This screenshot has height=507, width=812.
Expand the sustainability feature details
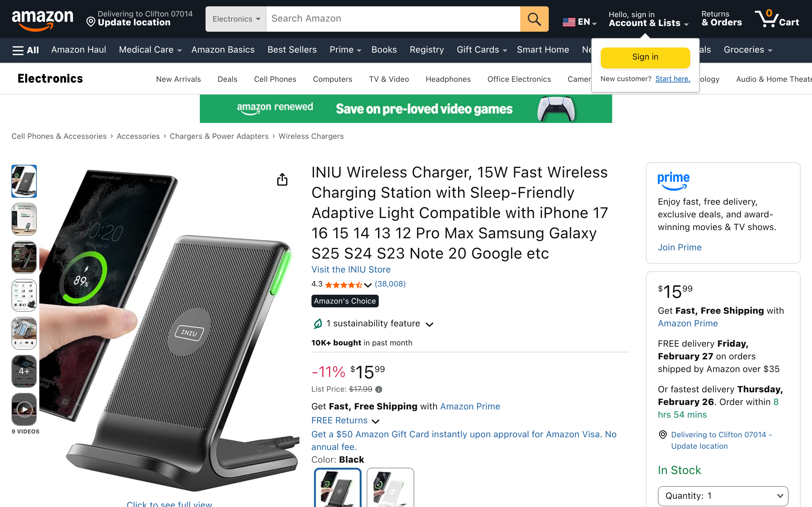[x=429, y=324]
